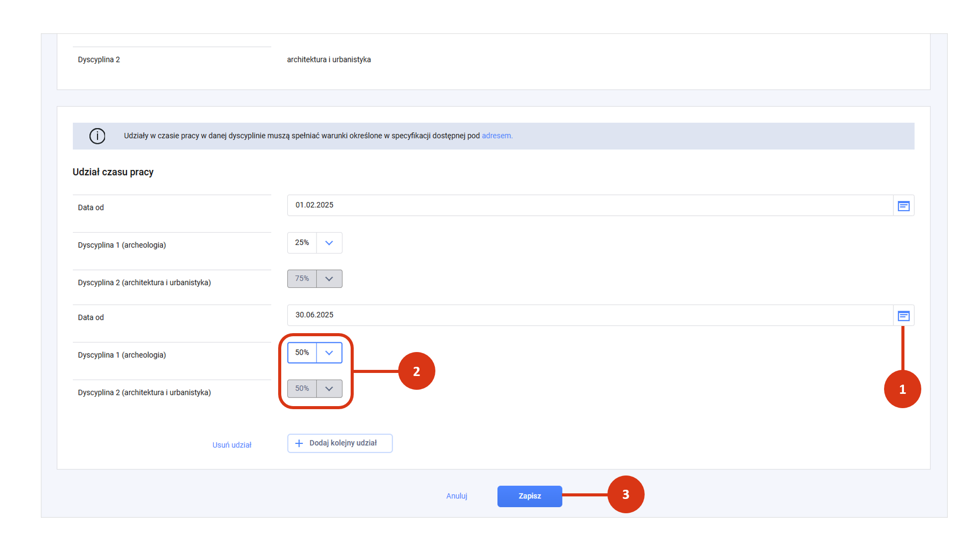Click the Usuń udział link
This screenshot has width=980, height=551.
click(x=232, y=445)
